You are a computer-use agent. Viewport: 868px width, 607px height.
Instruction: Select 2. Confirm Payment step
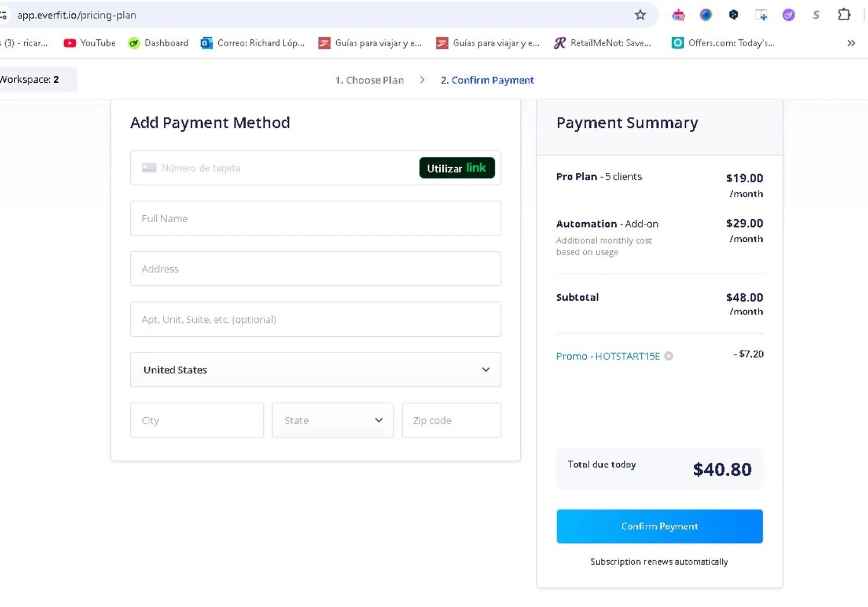click(x=487, y=80)
